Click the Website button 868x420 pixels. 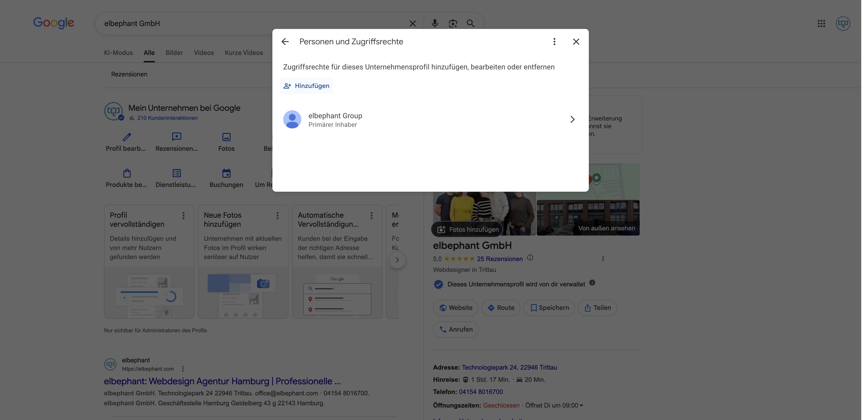coord(455,308)
